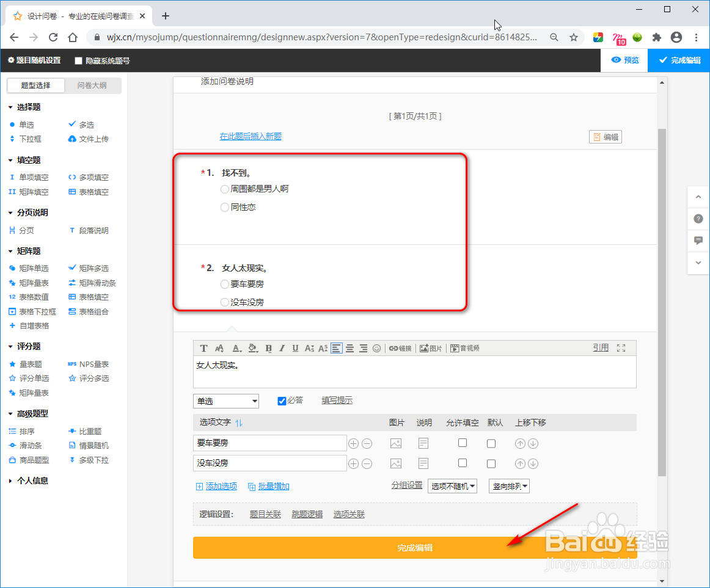Toggle 隐藏系统题号 checkbox
710x588 pixels.
(78, 60)
